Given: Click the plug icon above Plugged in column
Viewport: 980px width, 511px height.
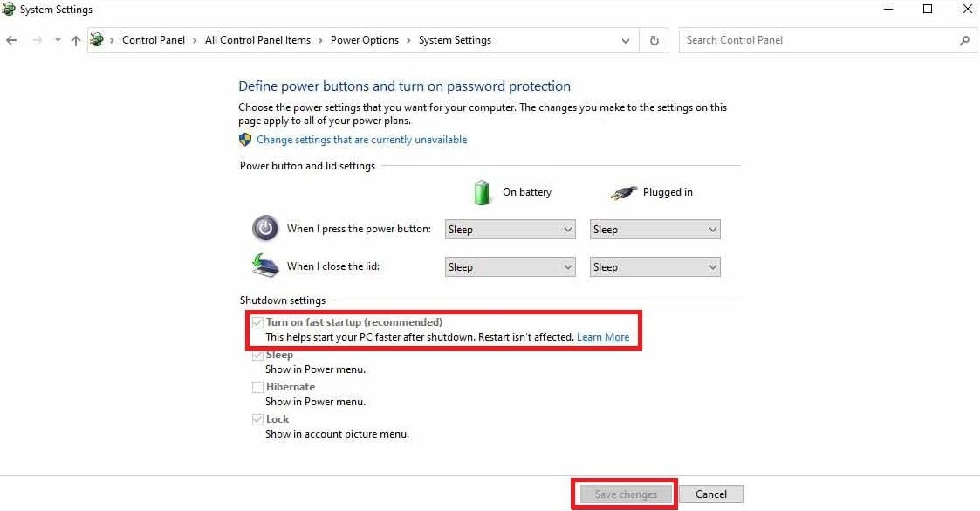Looking at the screenshot, I should click(623, 191).
